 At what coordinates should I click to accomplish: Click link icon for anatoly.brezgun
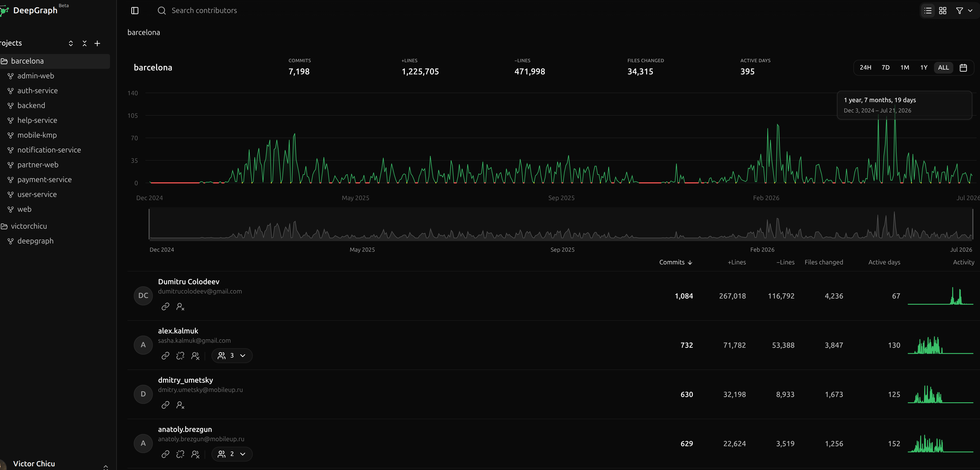(165, 454)
